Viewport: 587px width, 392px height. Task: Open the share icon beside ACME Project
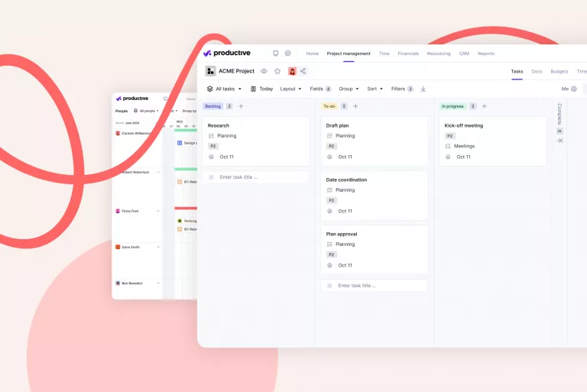pos(303,71)
